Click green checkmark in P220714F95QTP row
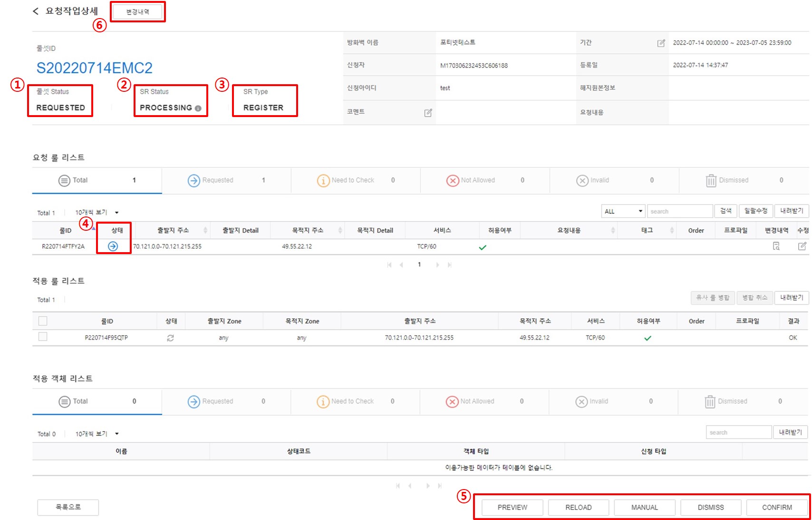 648,338
